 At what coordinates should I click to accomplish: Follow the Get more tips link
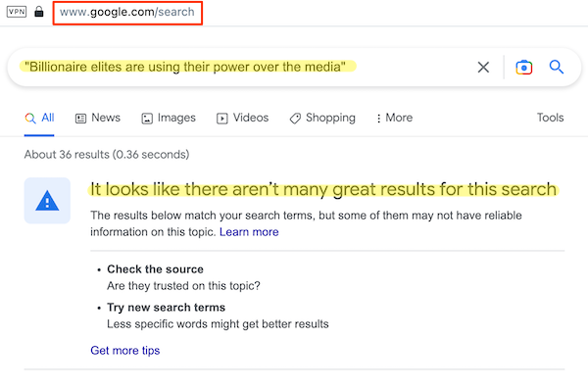point(125,351)
